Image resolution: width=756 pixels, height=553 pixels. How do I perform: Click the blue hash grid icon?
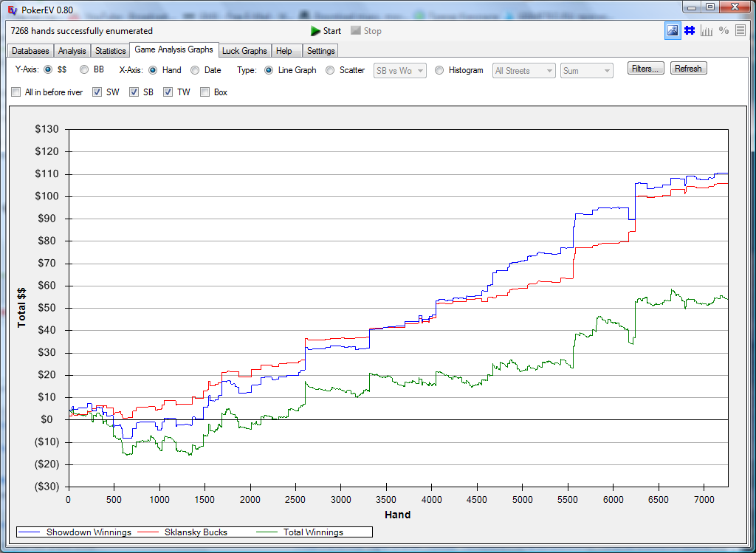coord(690,30)
